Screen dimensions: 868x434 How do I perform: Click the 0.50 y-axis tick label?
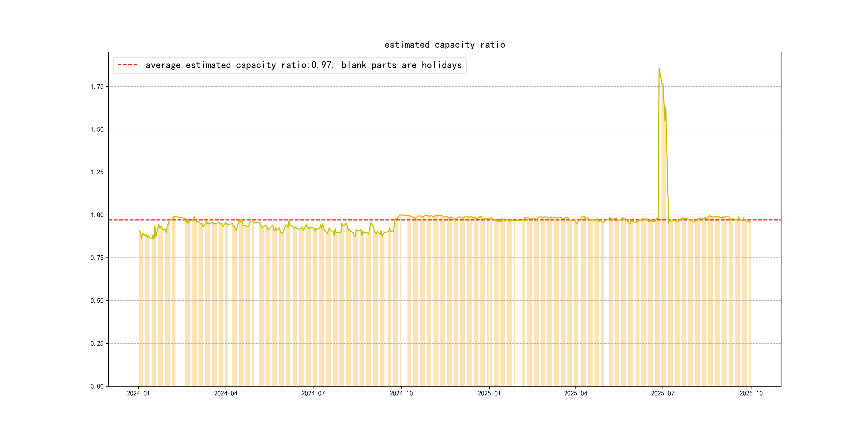tap(97, 301)
